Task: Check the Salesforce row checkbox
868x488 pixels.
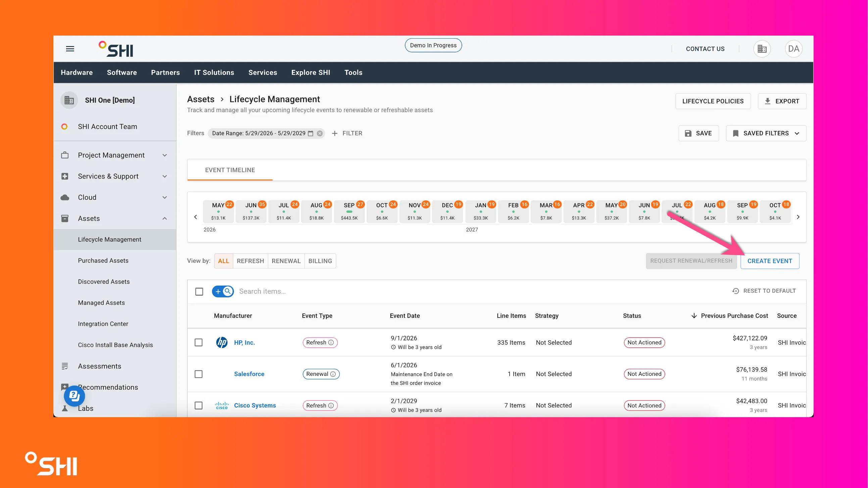Action: [198, 374]
